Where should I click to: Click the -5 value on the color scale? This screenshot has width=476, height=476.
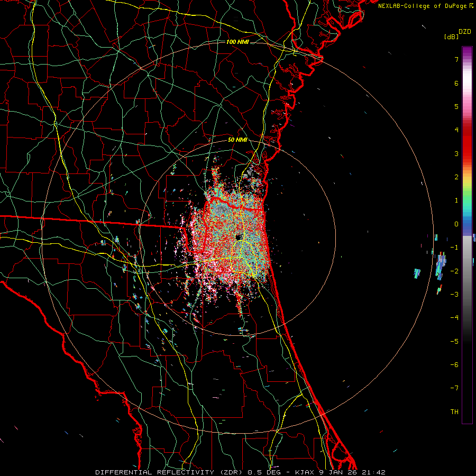454,341
